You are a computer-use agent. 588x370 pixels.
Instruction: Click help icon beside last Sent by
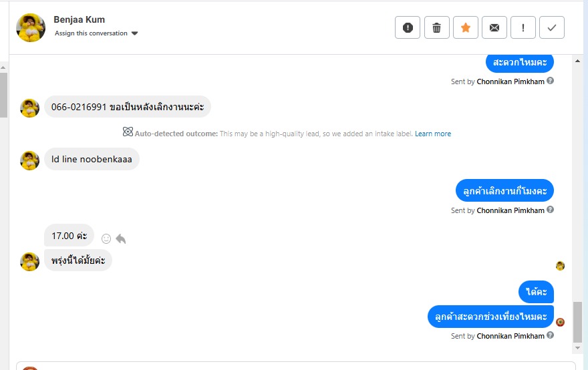(x=551, y=335)
